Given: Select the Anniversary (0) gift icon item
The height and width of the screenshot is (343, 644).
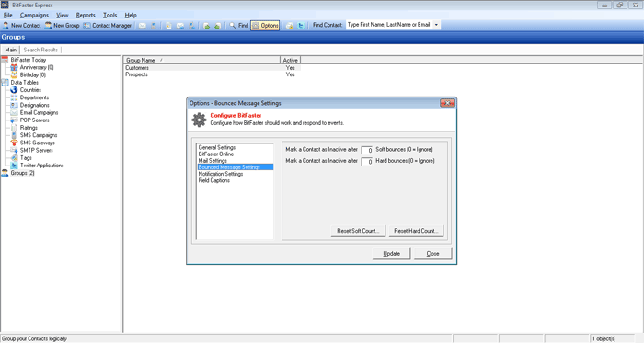Looking at the screenshot, I should click(x=32, y=67).
